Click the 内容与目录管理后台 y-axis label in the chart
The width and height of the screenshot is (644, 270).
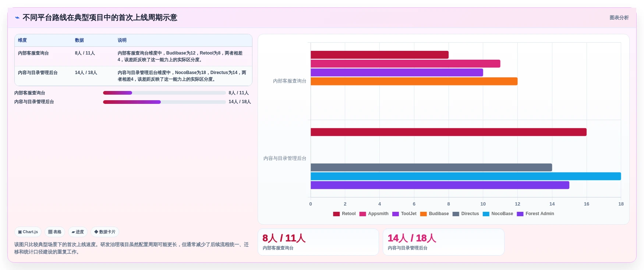click(285, 158)
